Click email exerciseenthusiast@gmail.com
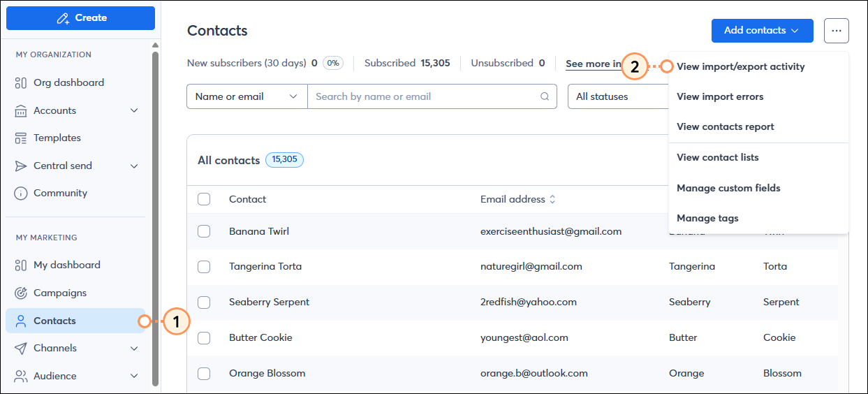Viewport: 868px width, 394px height. tap(551, 231)
